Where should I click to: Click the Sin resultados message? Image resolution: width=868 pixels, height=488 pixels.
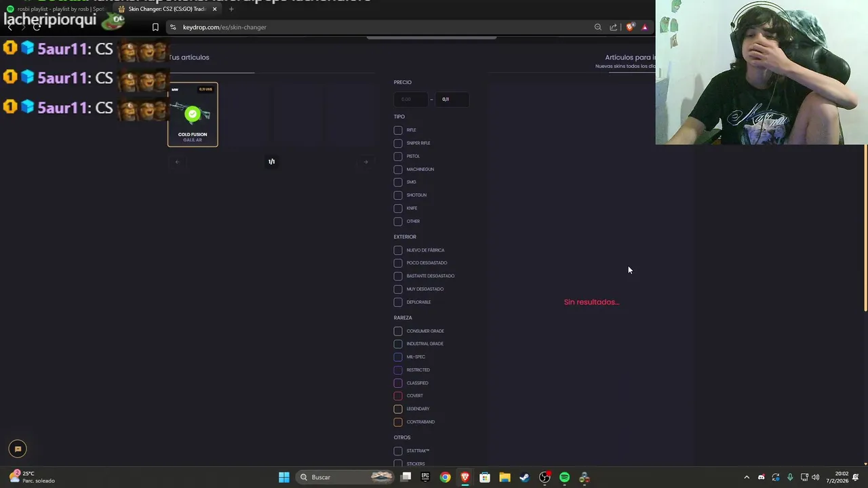pos(591,302)
